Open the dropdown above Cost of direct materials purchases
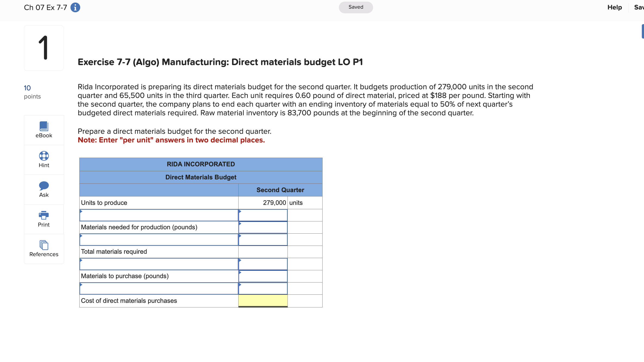This screenshot has height=362, width=644. coord(159,288)
